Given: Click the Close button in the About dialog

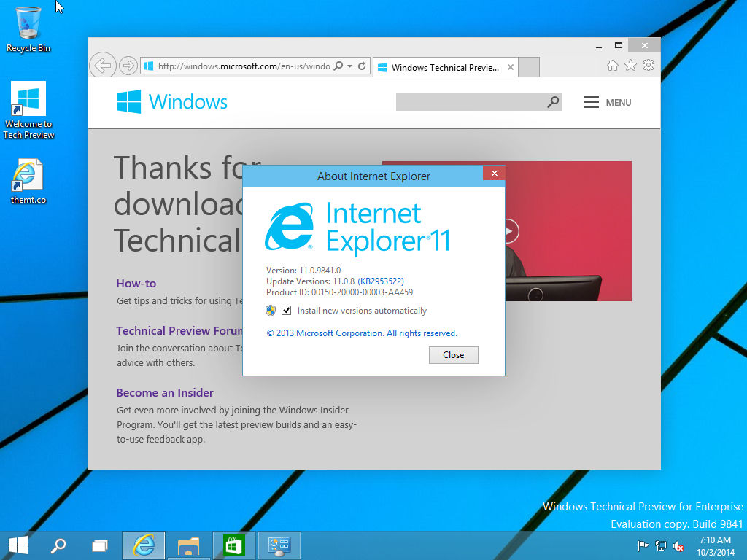Looking at the screenshot, I should [x=453, y=355].
